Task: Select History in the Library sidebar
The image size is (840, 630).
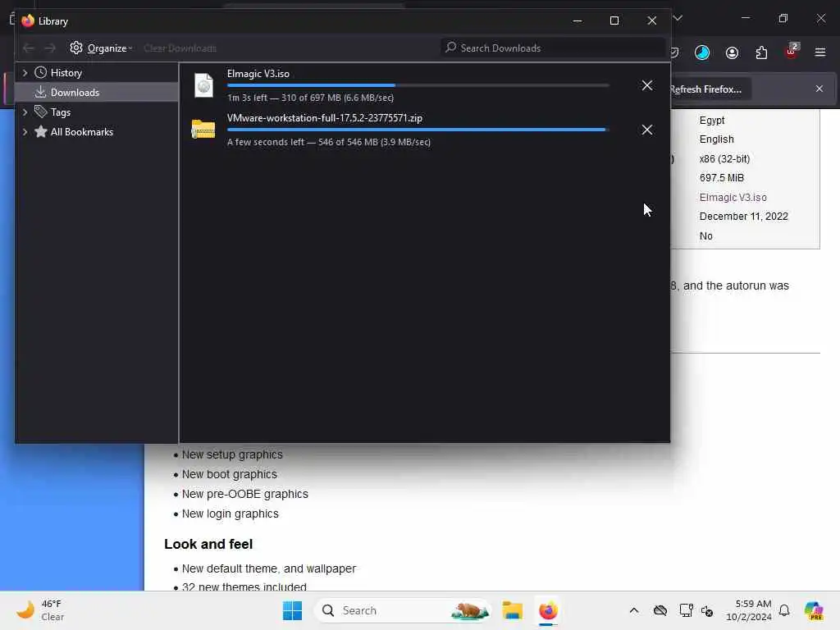Action: click(66, 73)
